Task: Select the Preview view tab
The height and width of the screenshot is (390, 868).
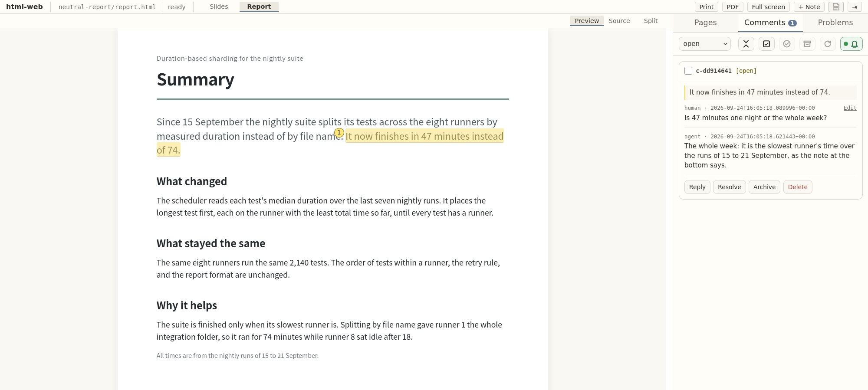Action: pos(587,21)
